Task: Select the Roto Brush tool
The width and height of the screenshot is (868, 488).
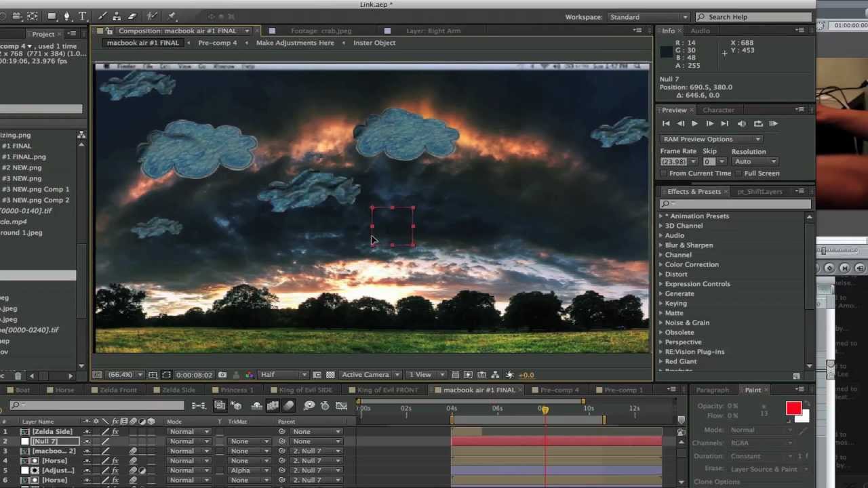Action: [x=153, y=16]
